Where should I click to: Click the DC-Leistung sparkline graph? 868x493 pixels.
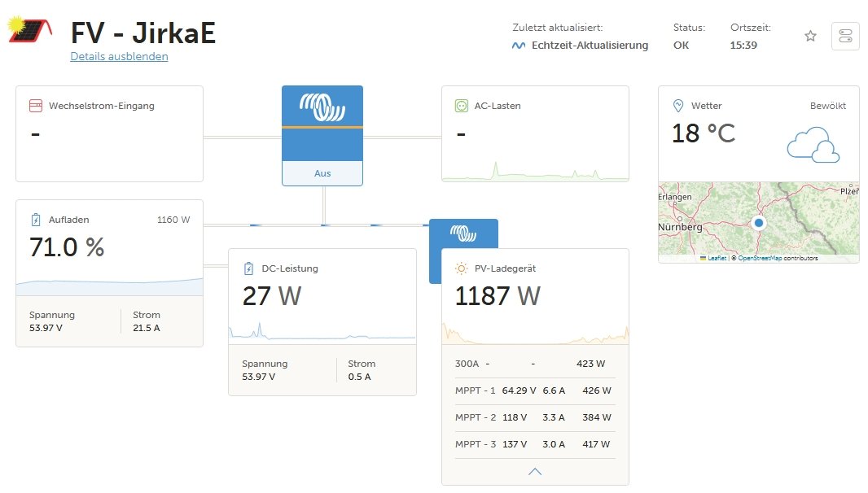tap(322, 332)
